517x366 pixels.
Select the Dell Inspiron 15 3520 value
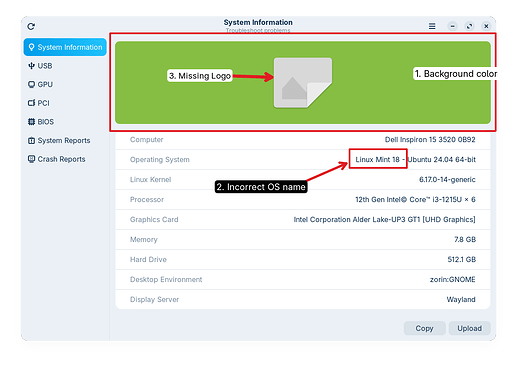coord(430,140)
